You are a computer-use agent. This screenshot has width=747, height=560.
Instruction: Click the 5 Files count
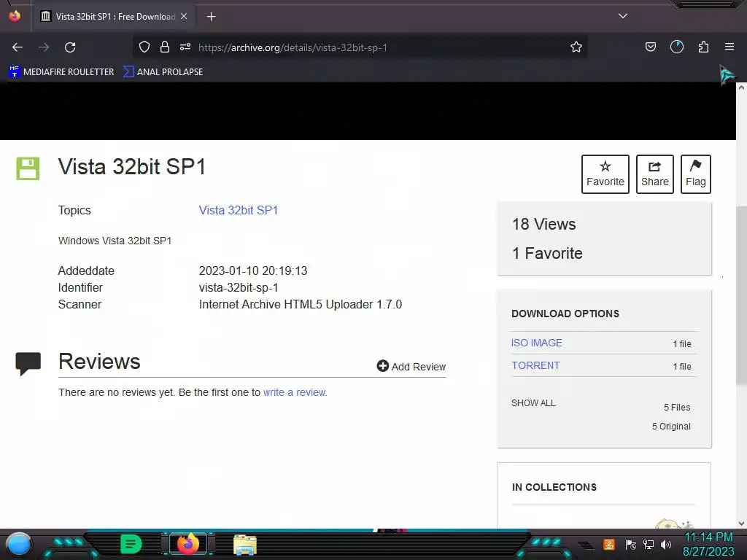[677, 407]
